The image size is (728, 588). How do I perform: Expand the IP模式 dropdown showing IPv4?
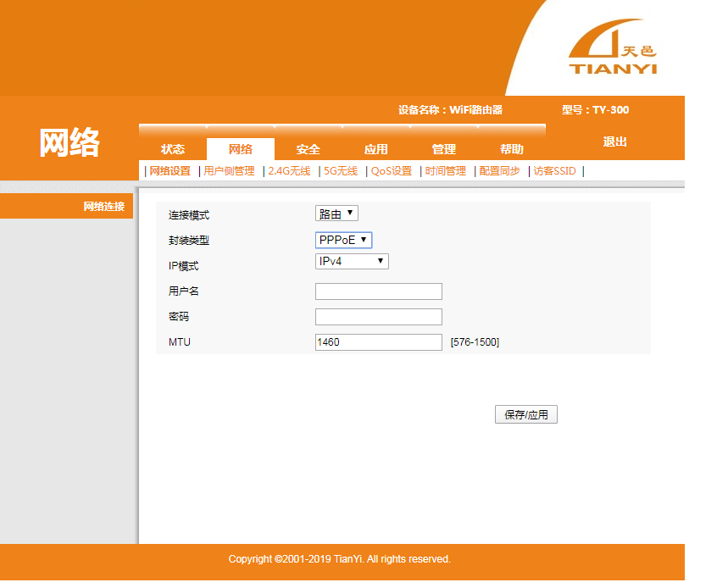[x=352, y=261]
